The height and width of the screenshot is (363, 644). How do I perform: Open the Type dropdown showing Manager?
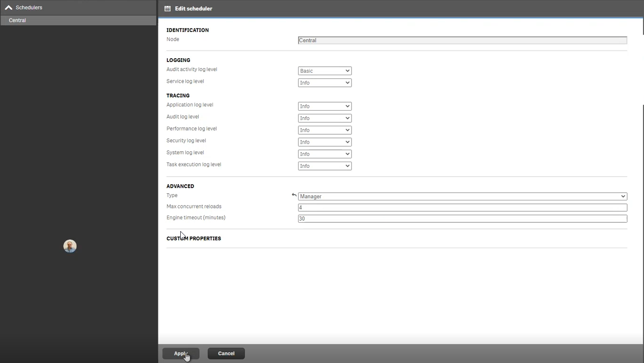click(462, 196)
